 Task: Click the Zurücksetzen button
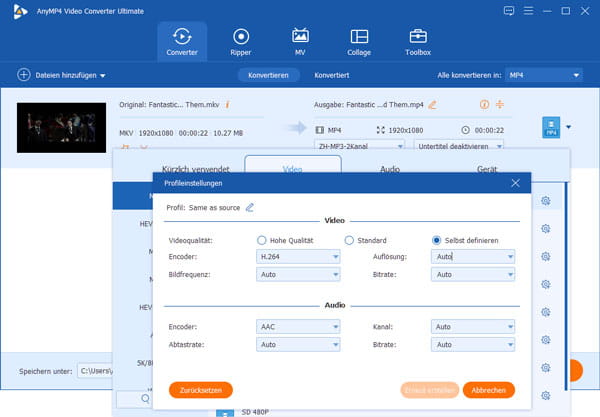[x=201, y=390]
